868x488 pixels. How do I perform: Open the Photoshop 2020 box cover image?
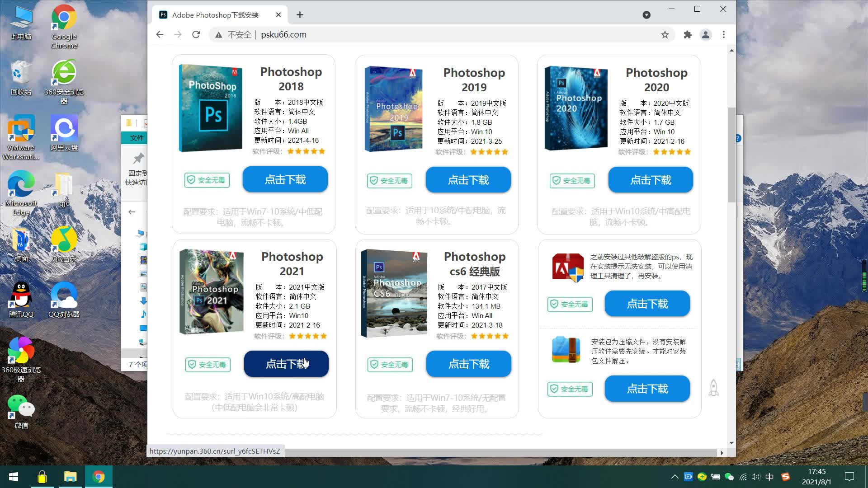point(576,108)
